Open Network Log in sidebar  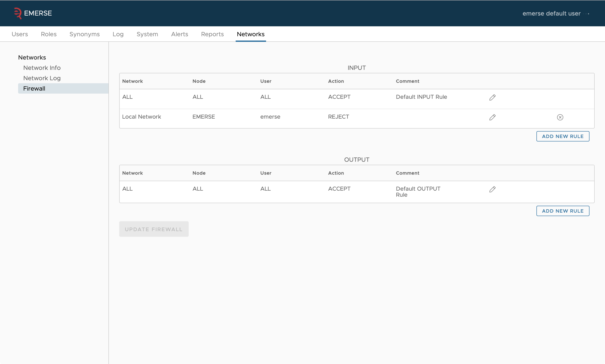(x=42, y=78)
